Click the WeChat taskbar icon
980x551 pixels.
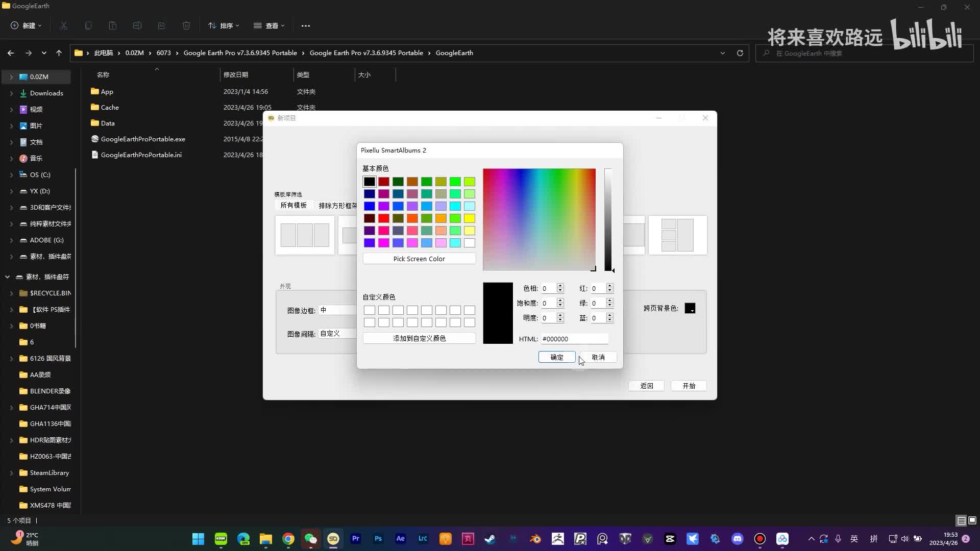point(311,539)
